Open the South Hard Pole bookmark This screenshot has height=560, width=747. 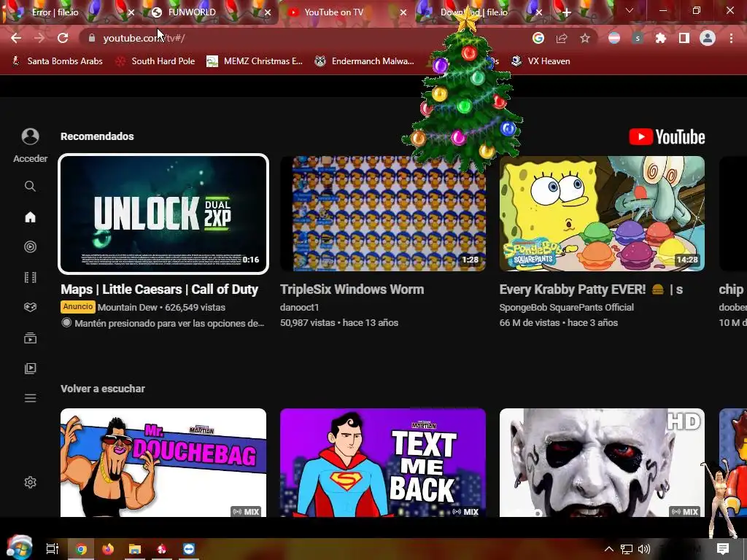pyautogui.click(x=156, y=61)
